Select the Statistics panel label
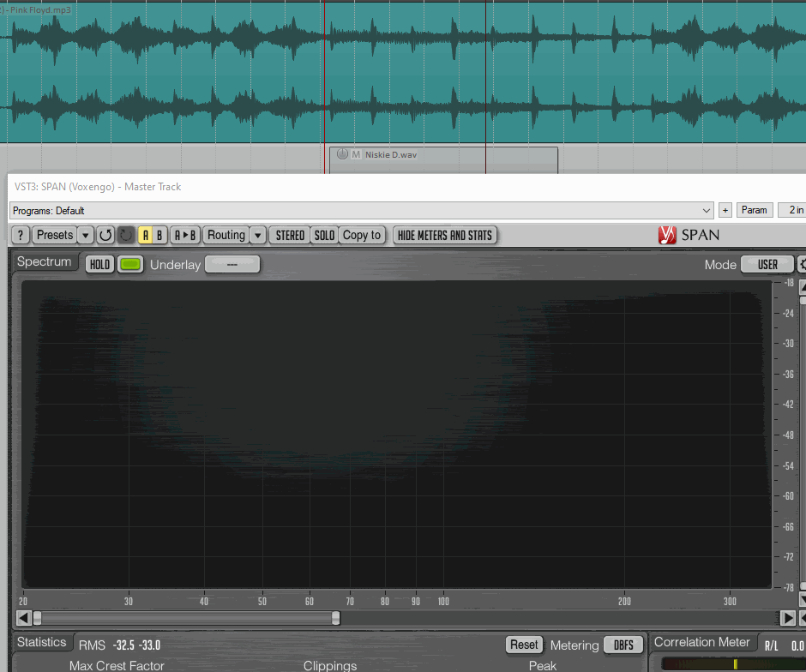Screen dimensions: 806x672 pyautogui.click(x=41, y=642)
